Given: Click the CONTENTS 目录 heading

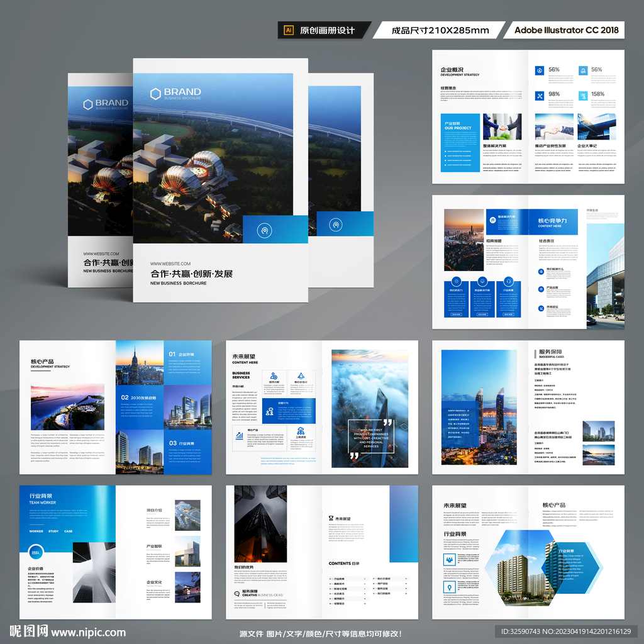Looking at the screenshot, I should (344, 563).
